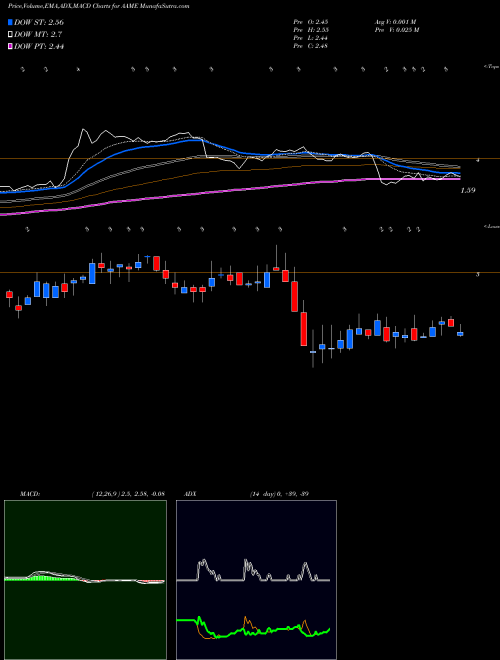Click the ADX panel title label
This screenshot has width=500, height=660.
point(191,494)
